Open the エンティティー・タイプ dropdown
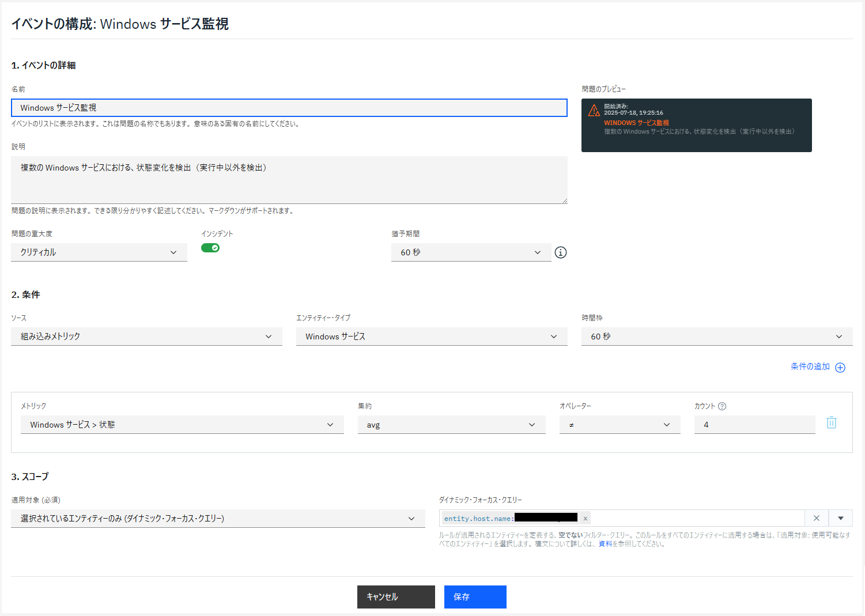The width and height of the screenshot is (865, 616). point(432,337)
